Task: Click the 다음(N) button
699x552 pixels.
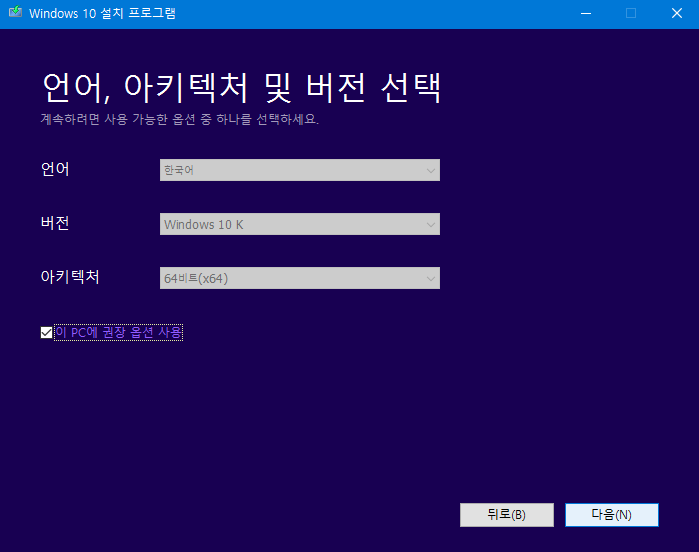Action: coord(612,515)
